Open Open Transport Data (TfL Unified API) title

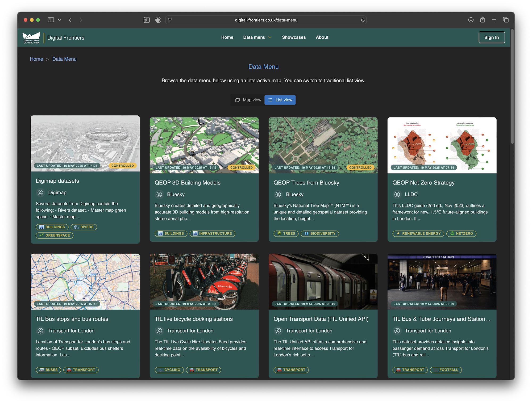pyautogui.click(x=321, y=319)
